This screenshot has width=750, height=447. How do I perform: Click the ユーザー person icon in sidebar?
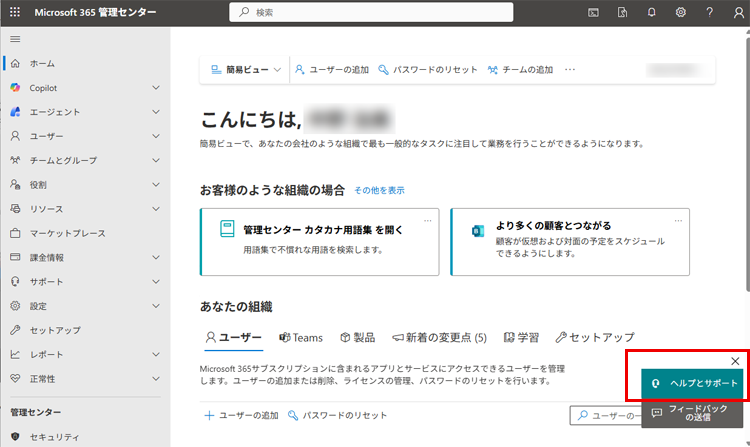click(15, 136)
